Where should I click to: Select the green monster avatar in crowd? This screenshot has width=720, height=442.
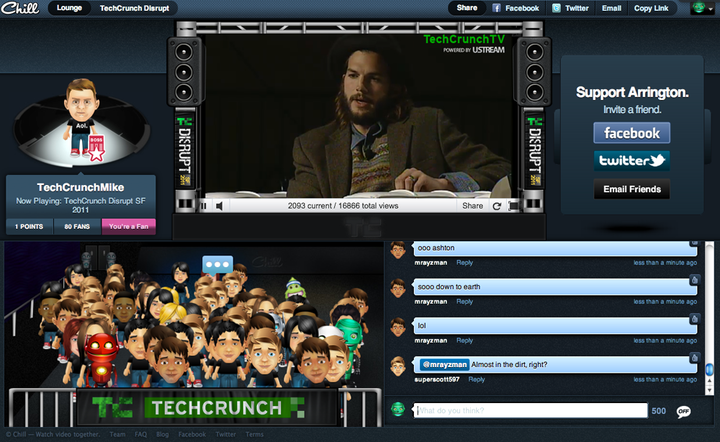click(x=294, y=289)
